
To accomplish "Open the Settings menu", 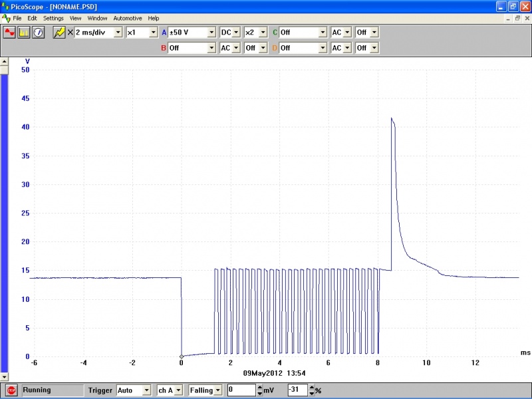I will coord(53,18).
